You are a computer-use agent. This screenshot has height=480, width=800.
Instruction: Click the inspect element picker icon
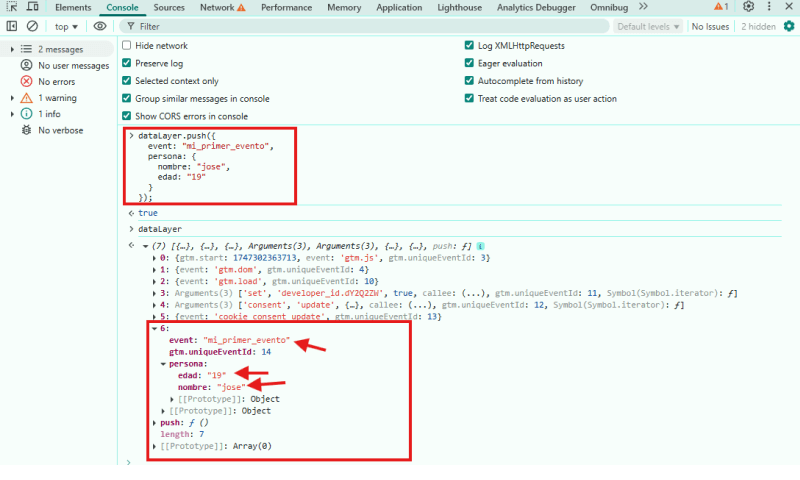click(x=12, y=7)
